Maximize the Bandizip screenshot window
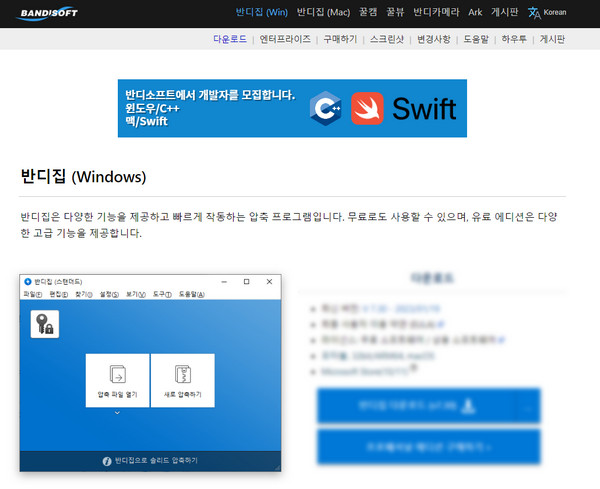 tap(246, 282)
